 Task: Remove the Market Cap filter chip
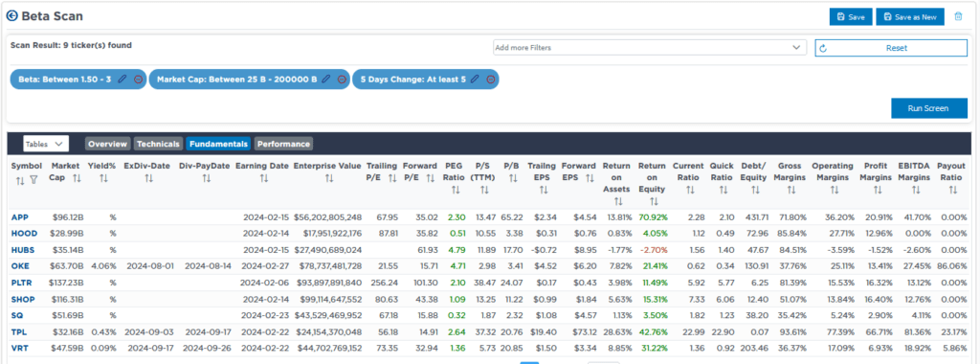(342, 80)
